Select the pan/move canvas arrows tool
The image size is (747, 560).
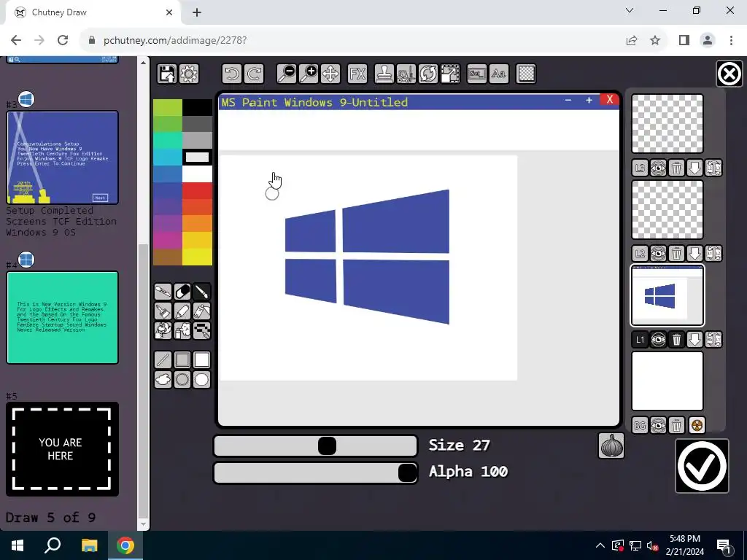coord(330,74)
